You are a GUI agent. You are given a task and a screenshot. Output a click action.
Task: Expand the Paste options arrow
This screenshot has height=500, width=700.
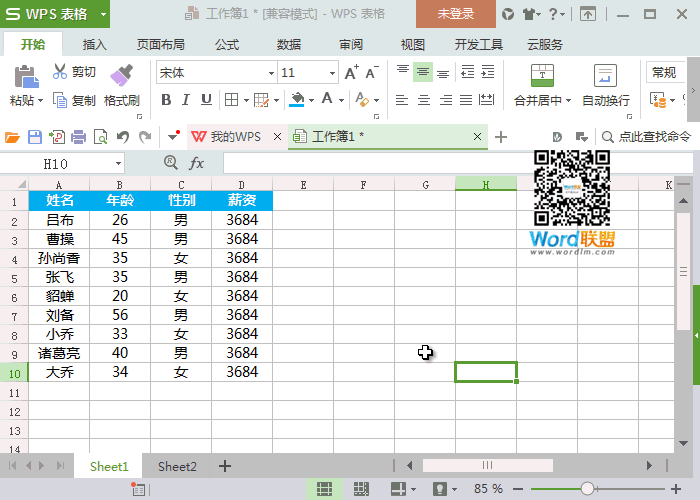point(40,100)
